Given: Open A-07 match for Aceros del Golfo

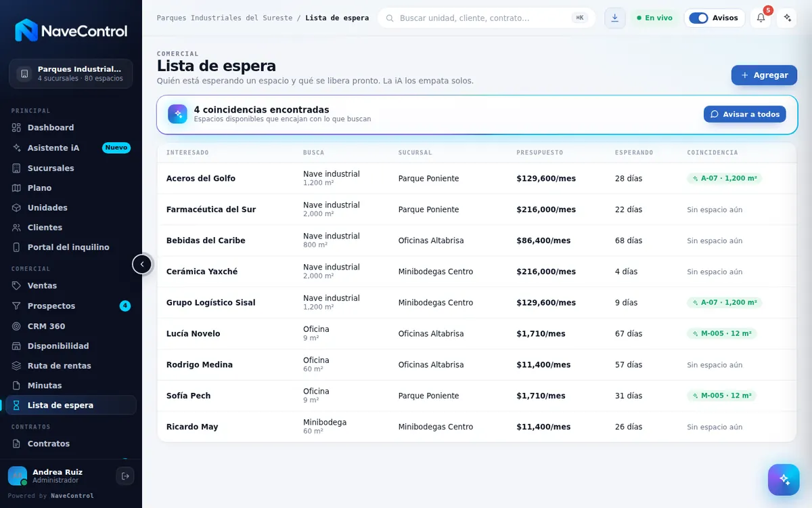Looking at the screenshot, I should pos(724,179).
